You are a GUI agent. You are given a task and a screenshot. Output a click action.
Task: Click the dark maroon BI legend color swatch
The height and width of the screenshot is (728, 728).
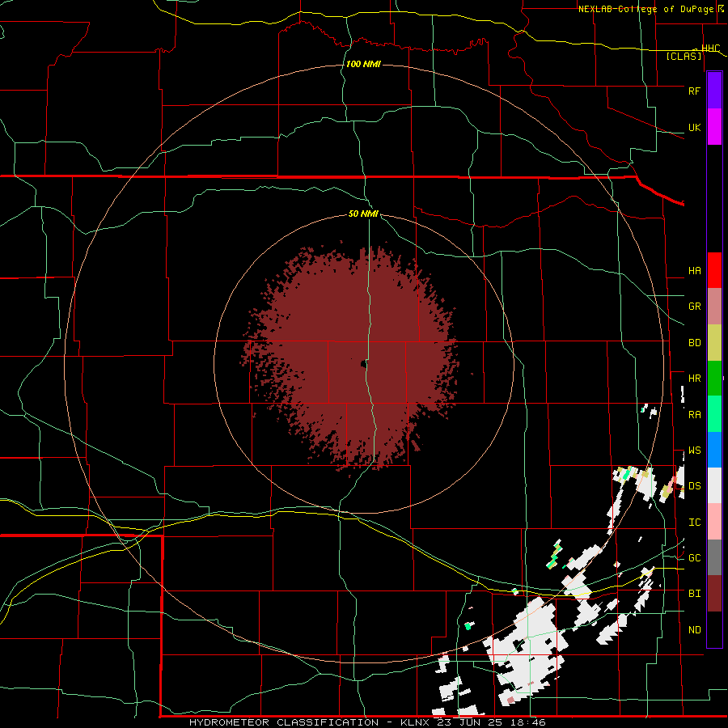[x=714, y=594]
